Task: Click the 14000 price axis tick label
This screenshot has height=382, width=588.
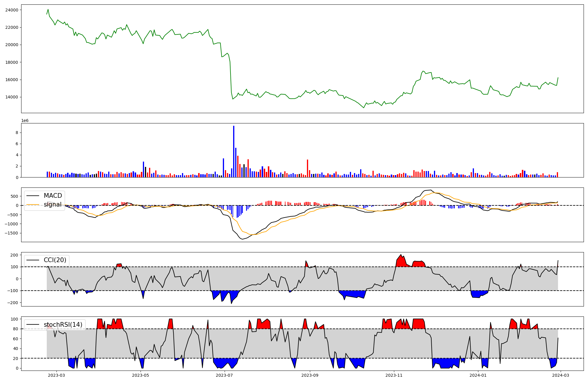Action: coord(12,97)
